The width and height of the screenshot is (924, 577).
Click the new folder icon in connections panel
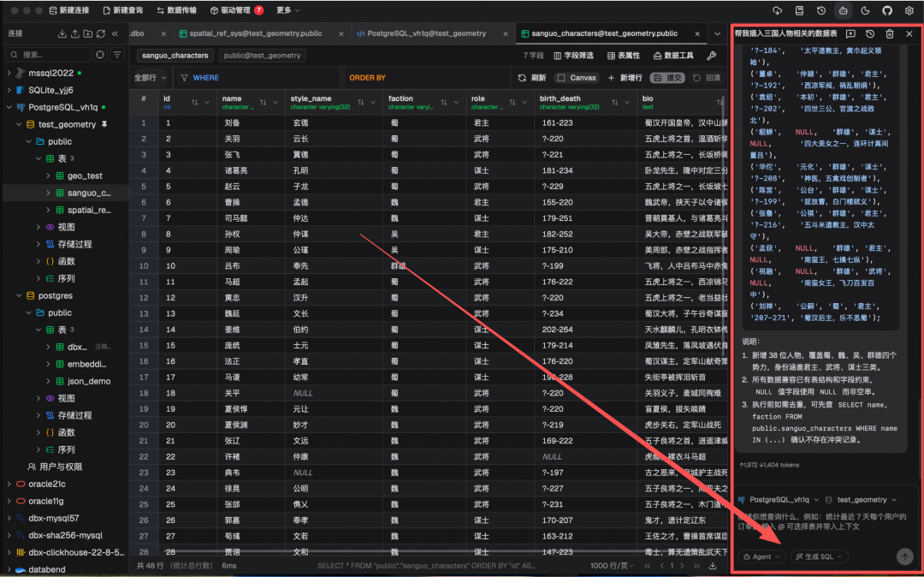[88, 33]
